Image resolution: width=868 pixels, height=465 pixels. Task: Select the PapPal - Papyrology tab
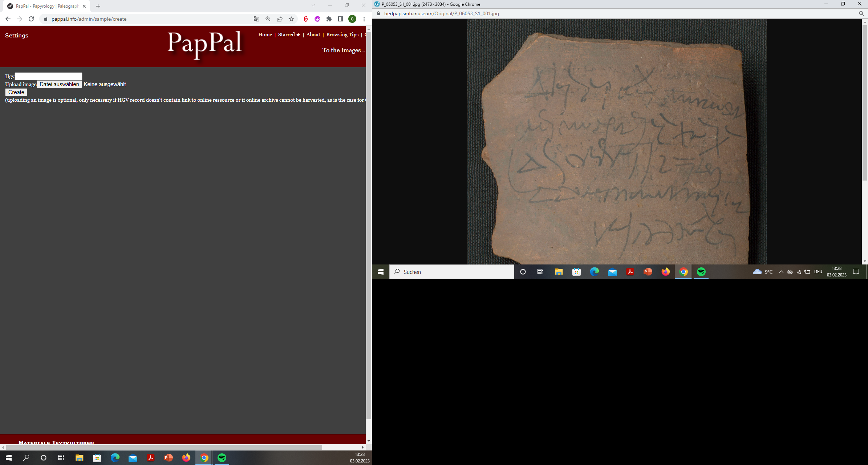(46, 6)
